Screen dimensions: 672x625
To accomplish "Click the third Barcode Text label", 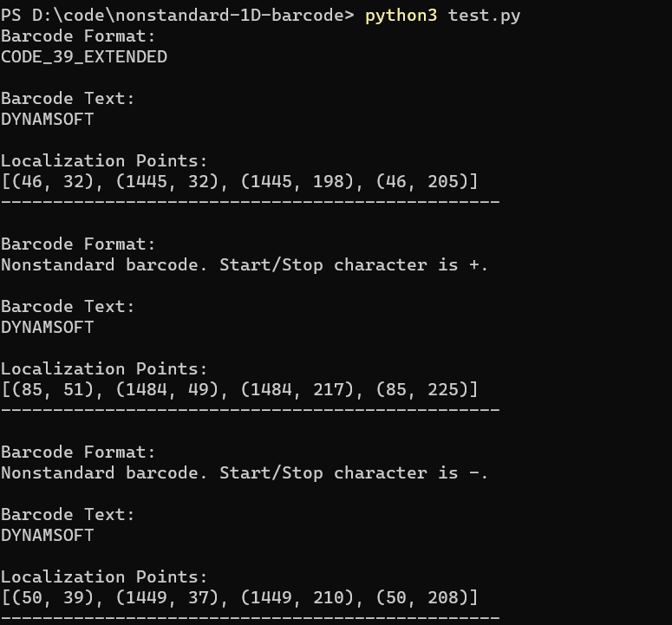I will pos(69,515).
